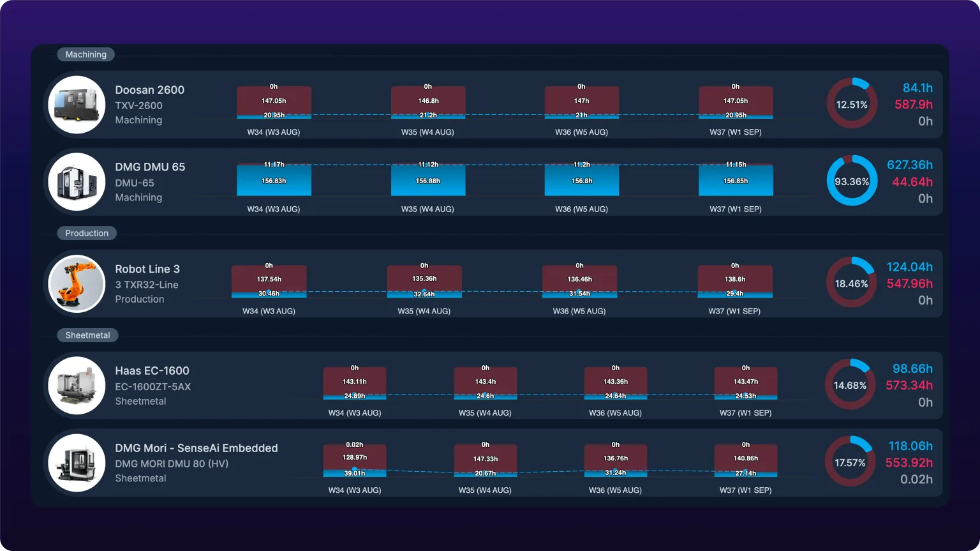Click the 12.51% utilization donut chart
980x551 pixels.
click(x=852, y=103)
